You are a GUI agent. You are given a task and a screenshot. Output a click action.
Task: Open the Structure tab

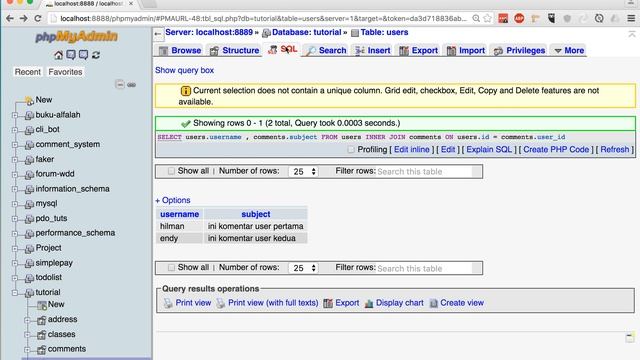[235, 50]
